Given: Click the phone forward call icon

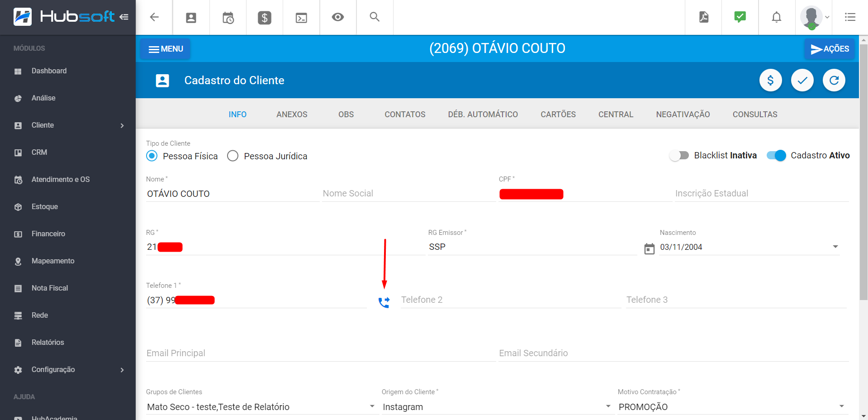Looking at the screenshot, I should pos(384,302).
